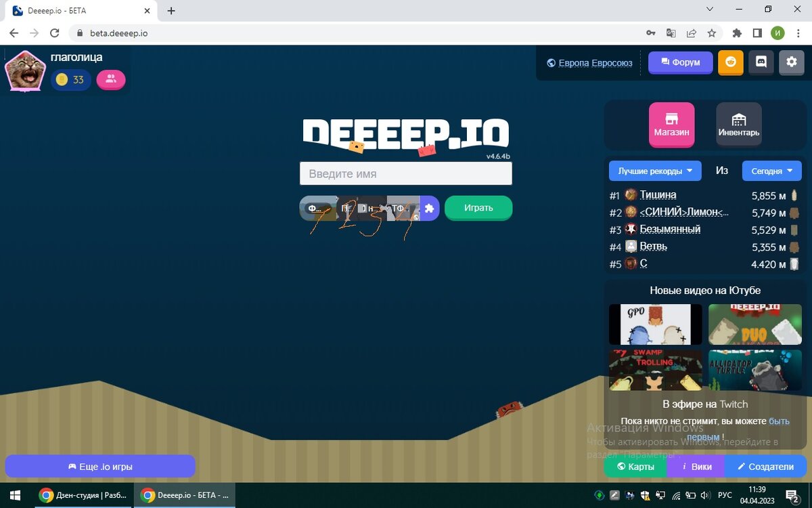
Task: Open the Инвентарь inventory
Action: coord(739,124)
